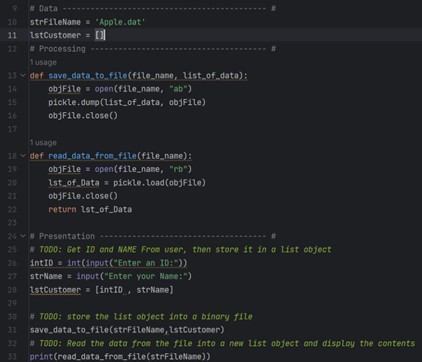Collapse the read_data_from_file function fold arrow
Screen dimensions: 422x362
tap(23, 156)
